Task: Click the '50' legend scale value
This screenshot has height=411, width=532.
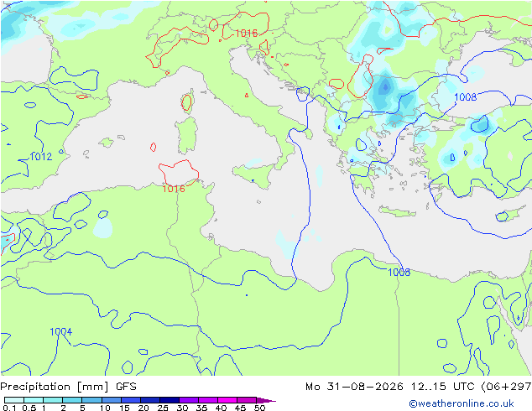Action: 260,408
